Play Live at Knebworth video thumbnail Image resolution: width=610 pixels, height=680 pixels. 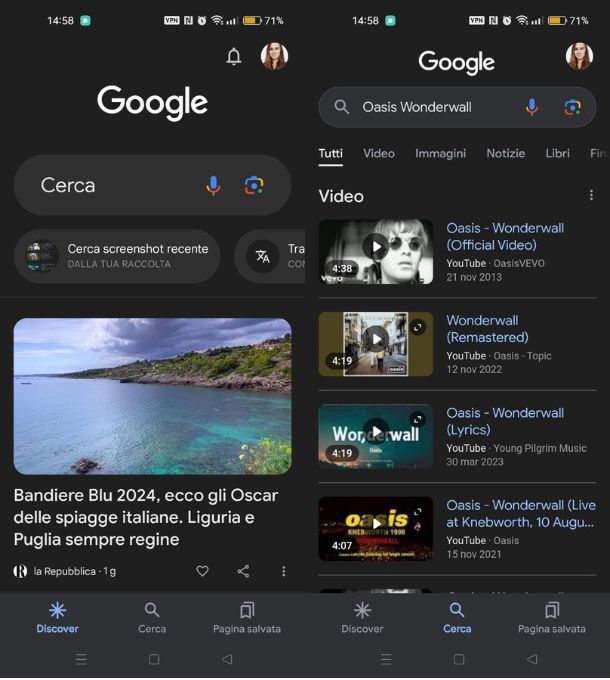[375, 529]
